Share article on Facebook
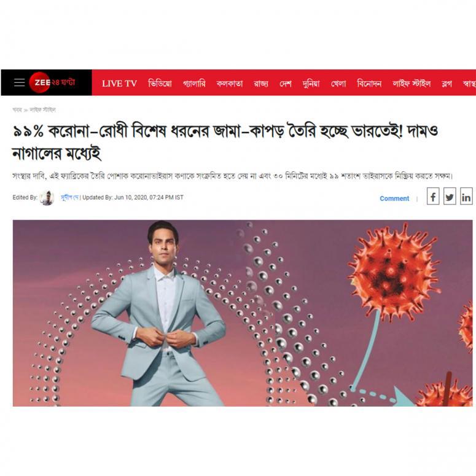 [x=433, y=198]
